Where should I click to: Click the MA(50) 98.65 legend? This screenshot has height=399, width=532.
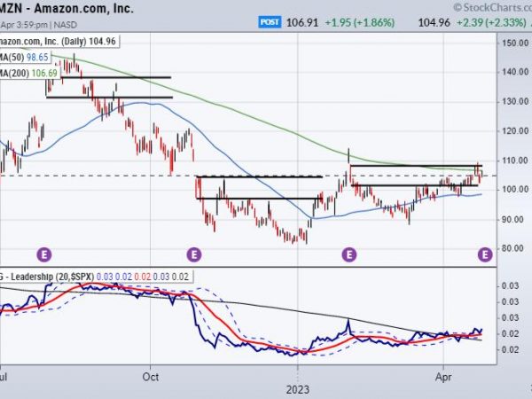24,57
